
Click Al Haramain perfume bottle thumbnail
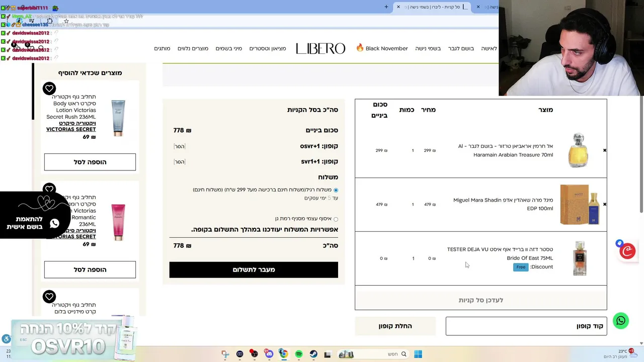(579, 150)
